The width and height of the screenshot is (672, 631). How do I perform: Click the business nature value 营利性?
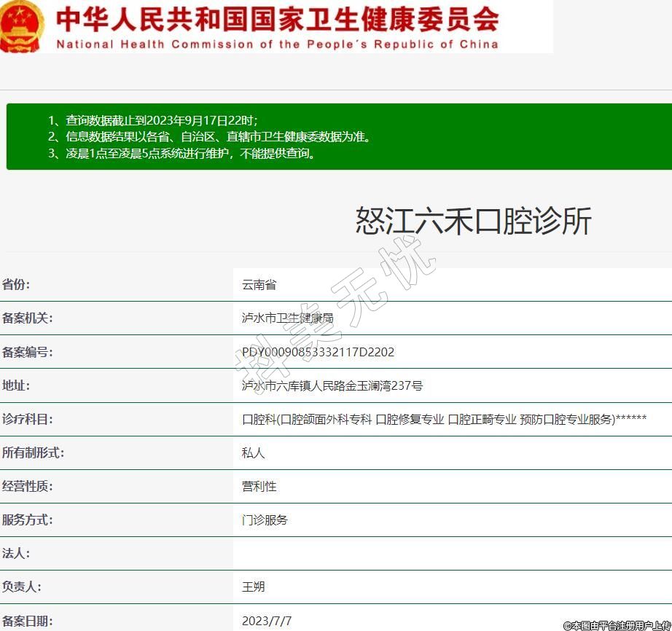pyautogui.click(x=259, y=486)
